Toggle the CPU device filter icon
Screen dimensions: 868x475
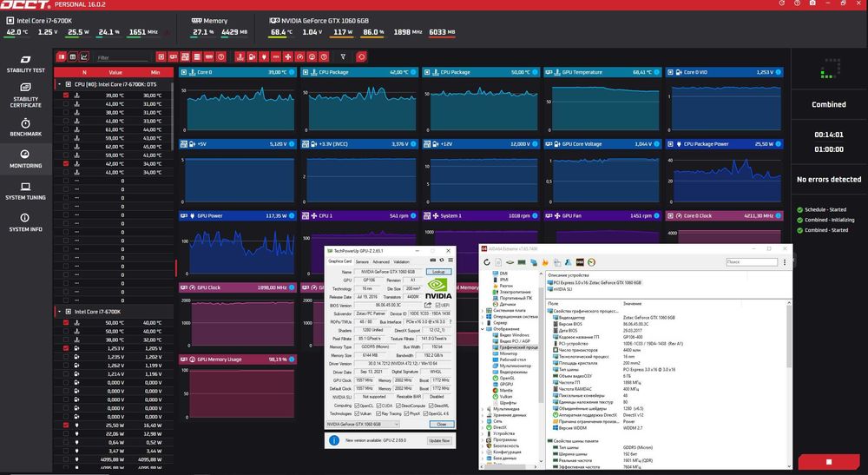161,57
